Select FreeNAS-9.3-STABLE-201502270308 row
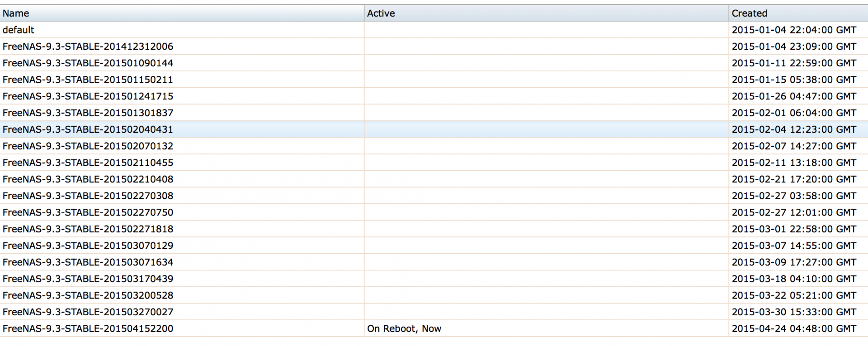The image size is (868, 346). [434, 196]
